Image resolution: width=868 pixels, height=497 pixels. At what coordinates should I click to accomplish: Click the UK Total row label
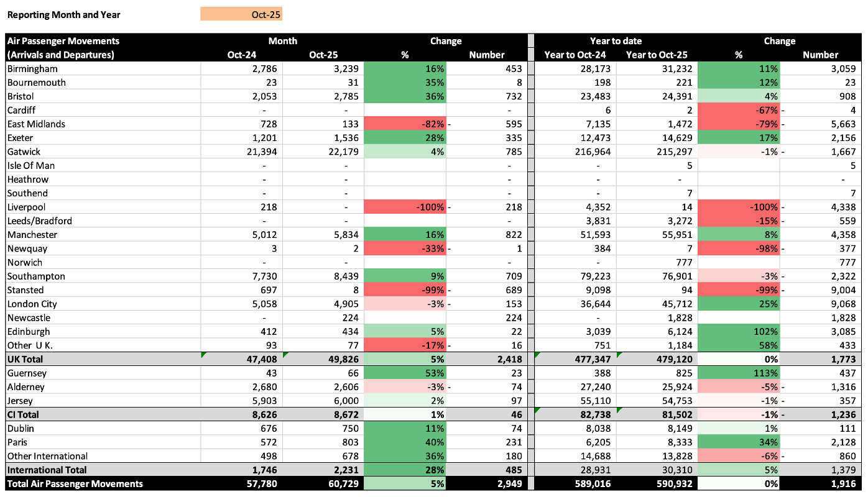pyautogui.click(x=25, y=359)
